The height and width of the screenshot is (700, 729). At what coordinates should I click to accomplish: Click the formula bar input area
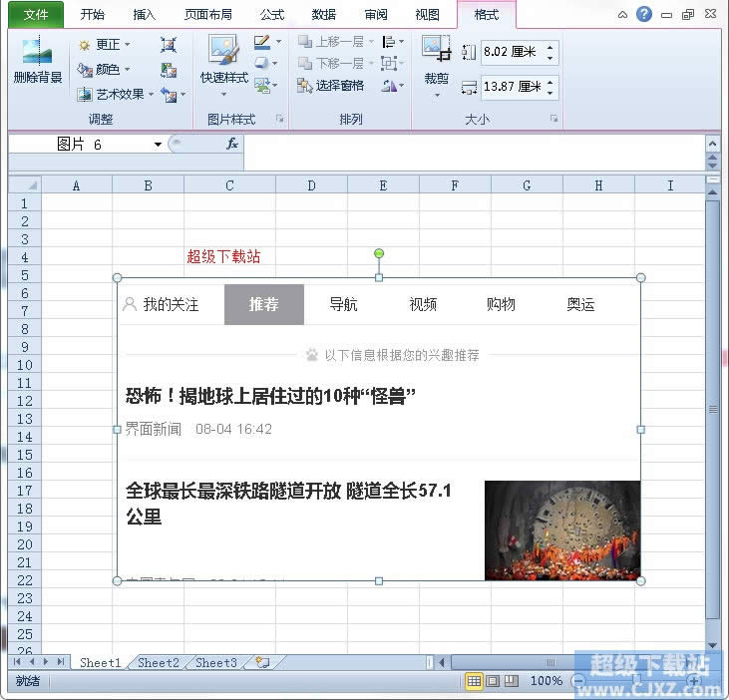coord(475,153)
